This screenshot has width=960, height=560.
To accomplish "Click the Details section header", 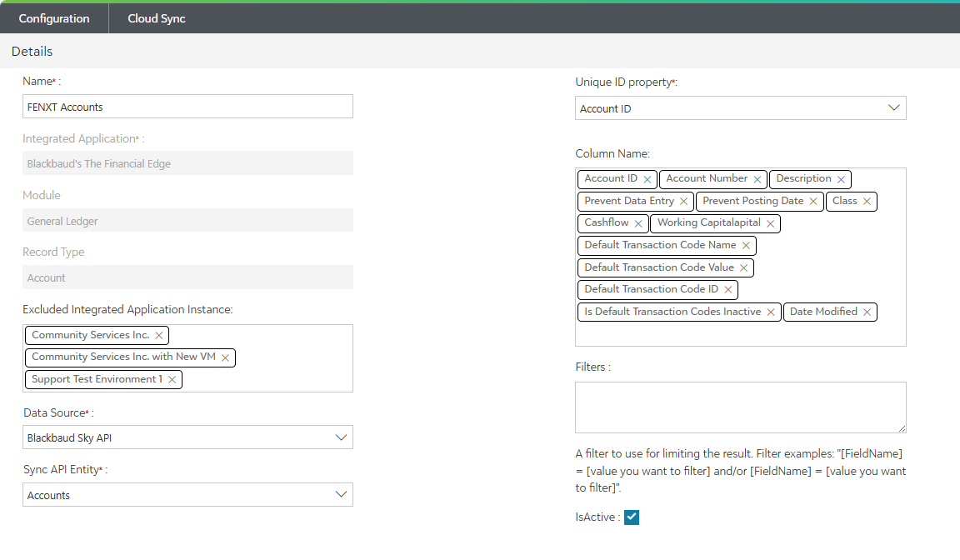I will 32,52.
